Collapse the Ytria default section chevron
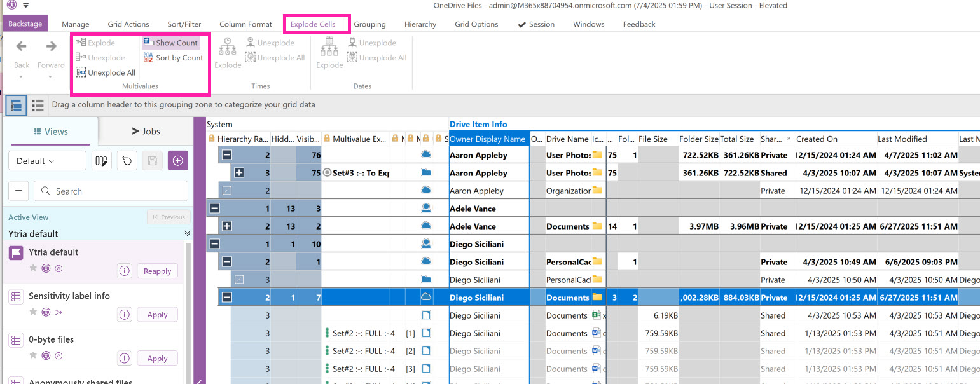The width and height of the screenshot is (980, 384). [187, 233]
